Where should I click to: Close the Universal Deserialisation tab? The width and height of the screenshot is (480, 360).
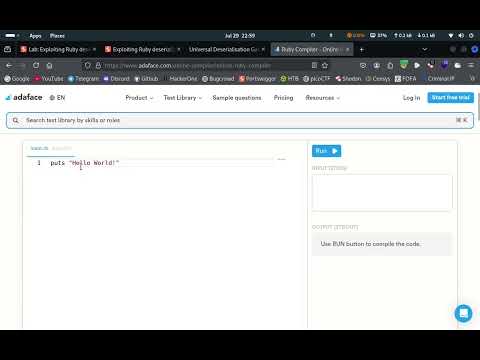(x=263, y=50)
